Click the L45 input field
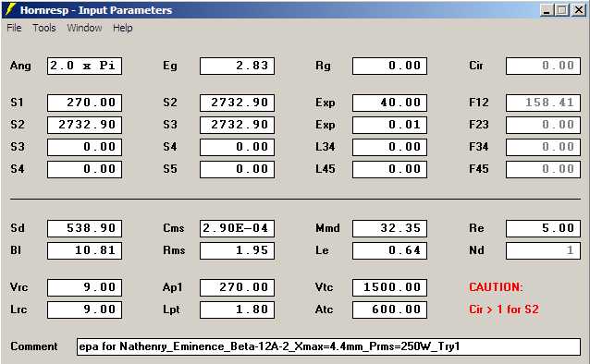590x364 pixels. click(390, 169)
